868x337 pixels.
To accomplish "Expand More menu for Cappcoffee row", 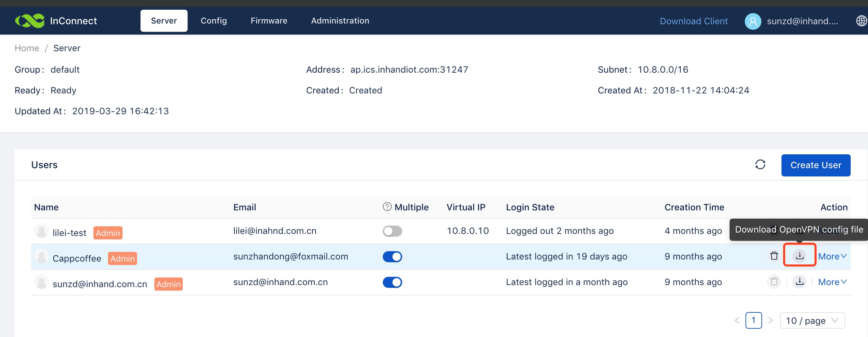I will pos(832,256).
